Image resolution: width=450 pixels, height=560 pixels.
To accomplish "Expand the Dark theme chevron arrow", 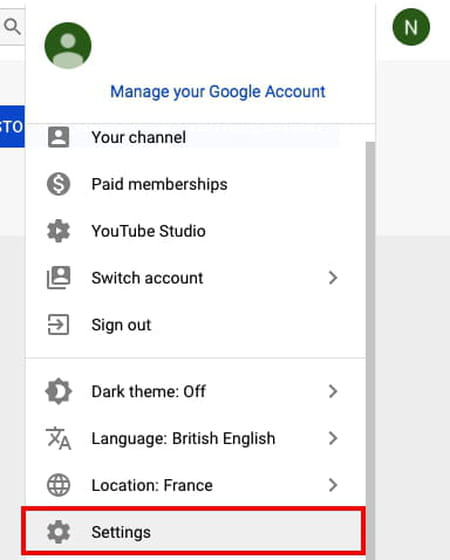I will click(x=333, y=391).
